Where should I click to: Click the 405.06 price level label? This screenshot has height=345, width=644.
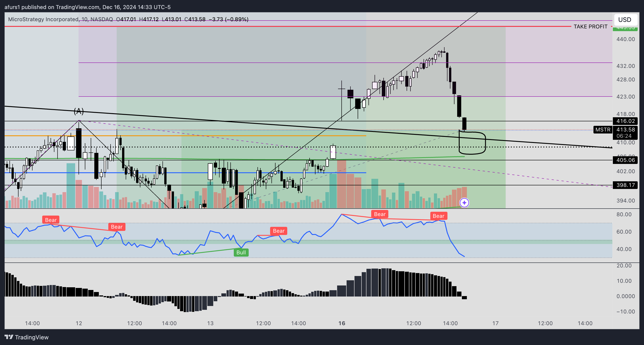(625, 160)
